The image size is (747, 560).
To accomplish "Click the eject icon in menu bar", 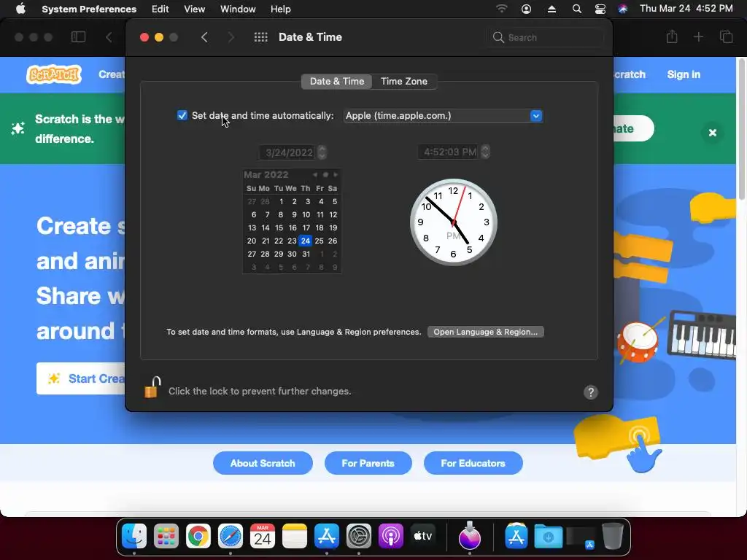I will point(551,9).
